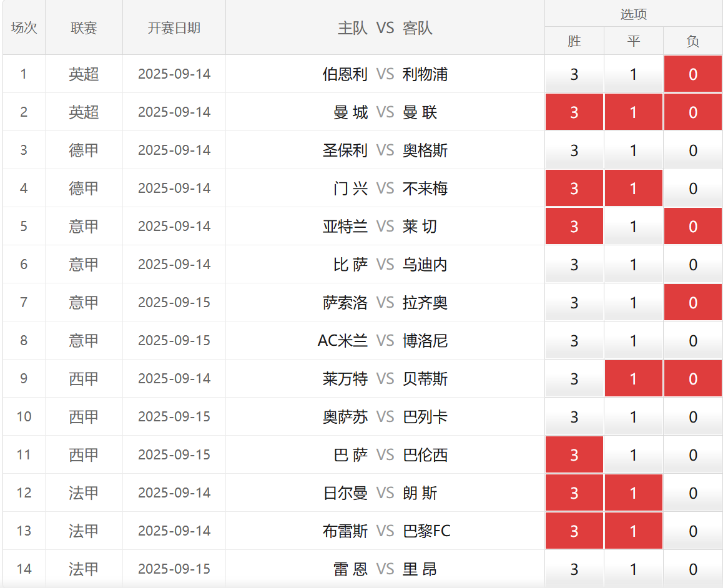Deselect win (3) for 巴萨 vs 巴伦西
Screen dimensions: 723x588
[574, 455]
